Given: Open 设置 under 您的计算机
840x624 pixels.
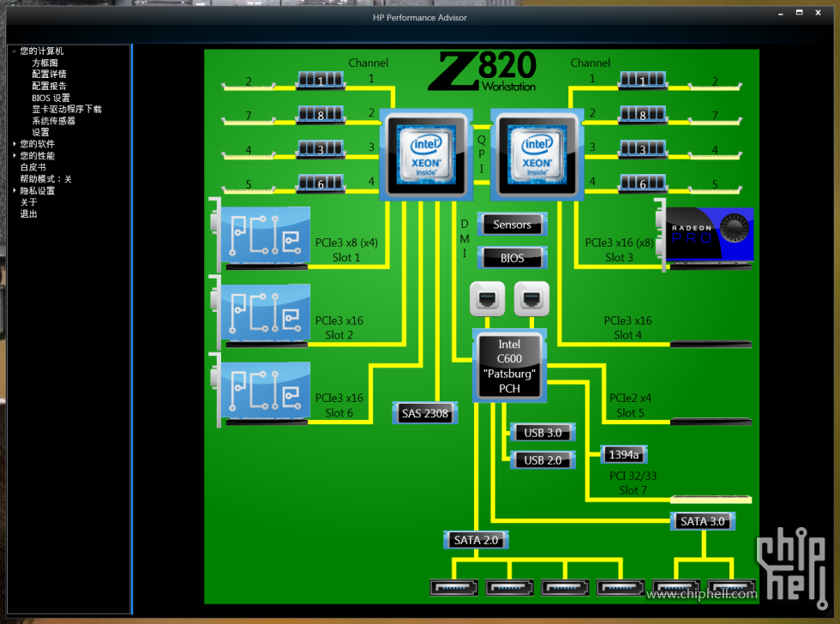Looking at the screenshot, I should (40, 132).
